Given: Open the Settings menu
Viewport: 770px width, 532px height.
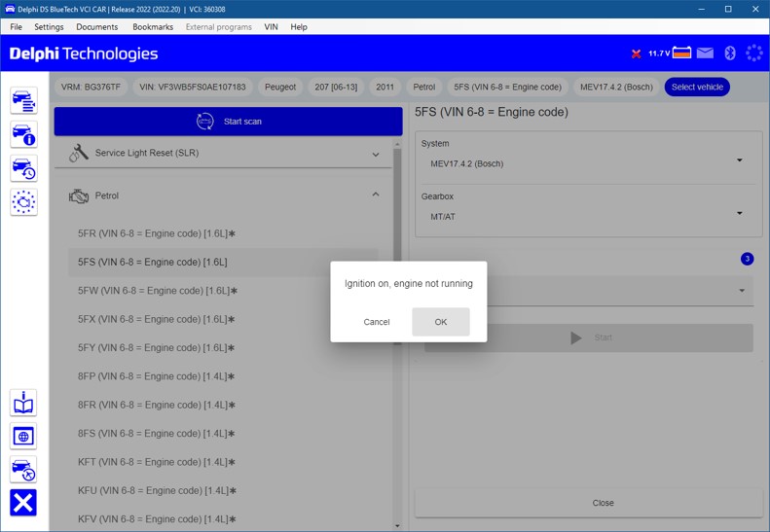Looking at the screenshot, I should [49, 27].
